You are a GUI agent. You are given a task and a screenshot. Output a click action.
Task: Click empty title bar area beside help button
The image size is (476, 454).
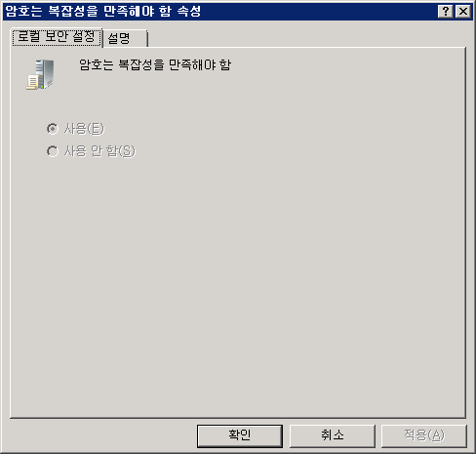319,12
